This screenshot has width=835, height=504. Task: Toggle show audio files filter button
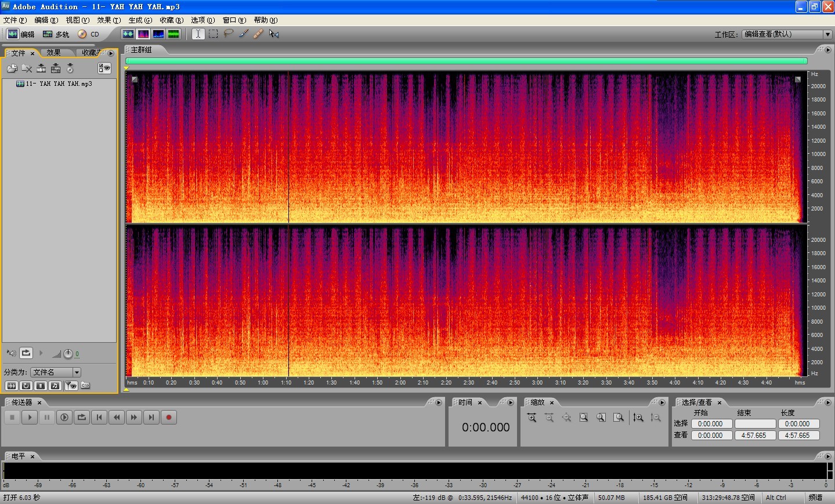[11, 386]
